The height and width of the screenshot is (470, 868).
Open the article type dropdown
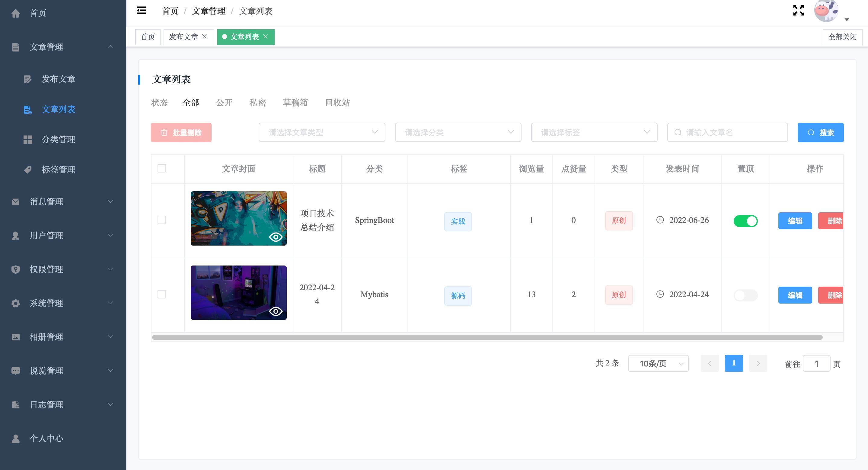[x=321, y=133]
